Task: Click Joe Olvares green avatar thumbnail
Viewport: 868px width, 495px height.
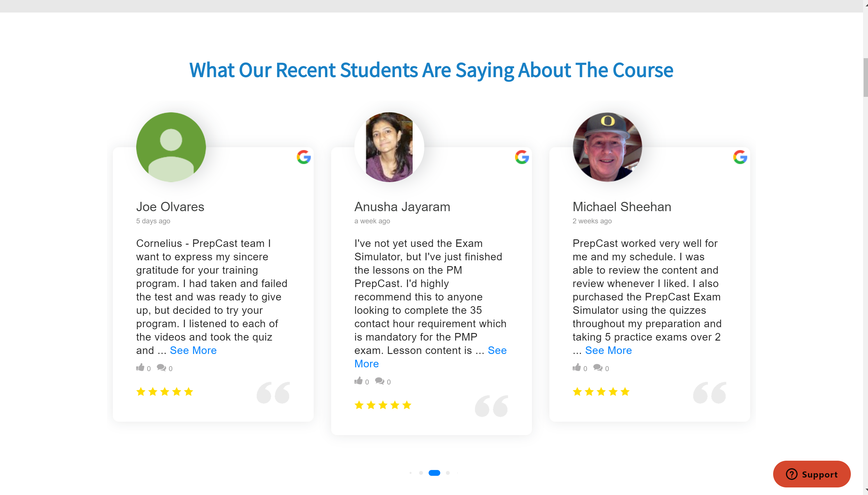Action: 171,147
